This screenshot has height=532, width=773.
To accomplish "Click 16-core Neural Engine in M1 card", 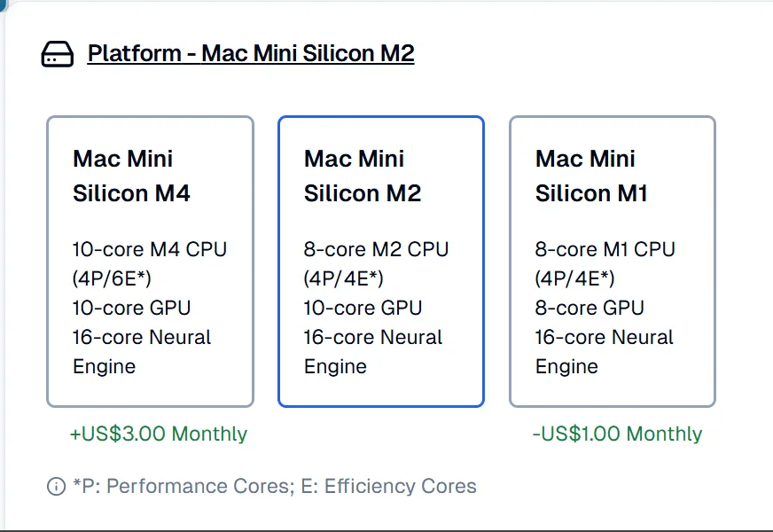I will (x=605, y=338).
